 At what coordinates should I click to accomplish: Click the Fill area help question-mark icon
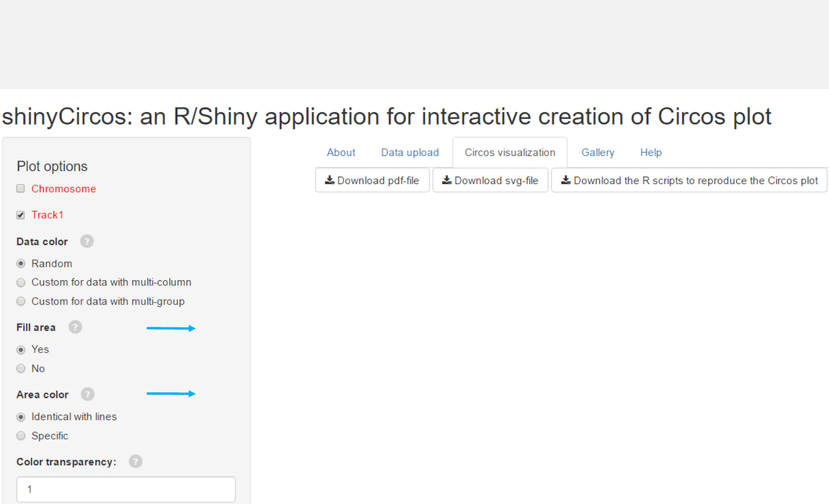pos(75,327)
